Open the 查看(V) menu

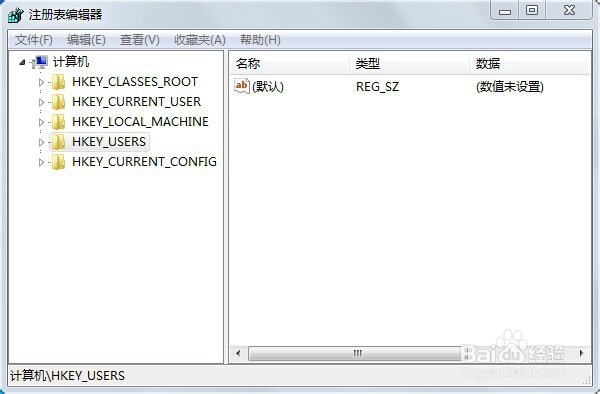click(139, 40)
